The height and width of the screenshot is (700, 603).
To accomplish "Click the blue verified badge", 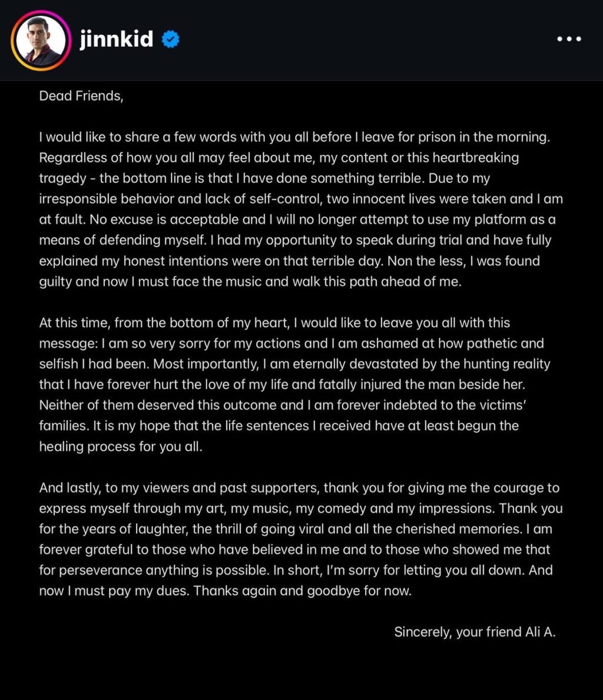I will point(171,40).
